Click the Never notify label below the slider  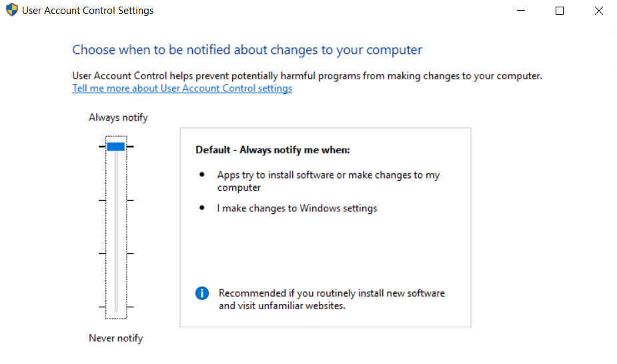(116, 338)
